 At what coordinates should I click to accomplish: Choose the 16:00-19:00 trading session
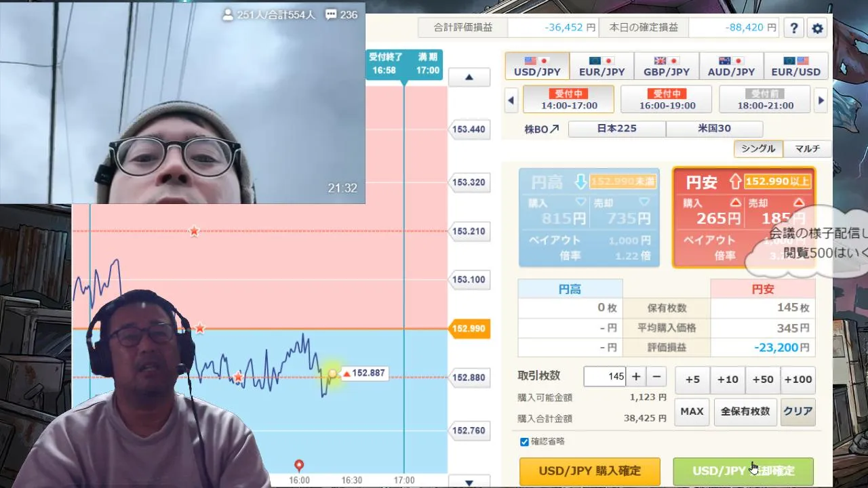[x=667, y=100]
